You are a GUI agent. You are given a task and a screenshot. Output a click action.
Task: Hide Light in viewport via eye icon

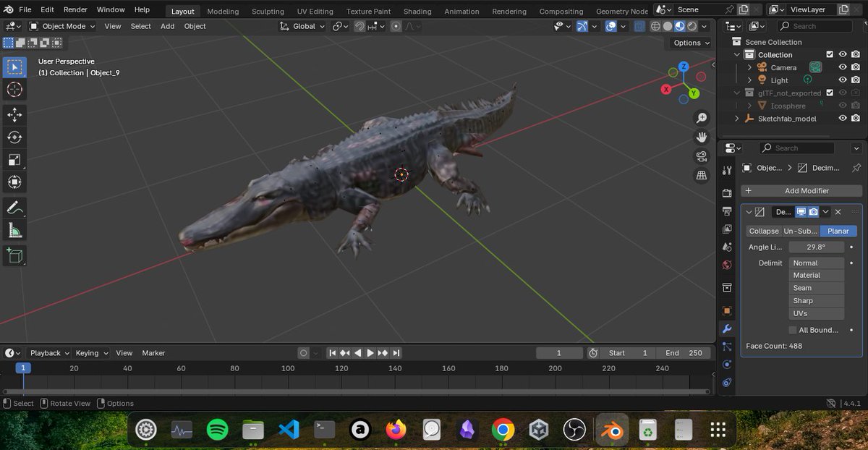[843, 80]
